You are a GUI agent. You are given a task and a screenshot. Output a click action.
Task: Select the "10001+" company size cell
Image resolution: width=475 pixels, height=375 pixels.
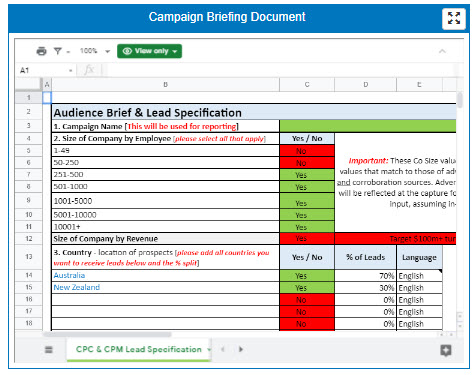coord(165,227)
